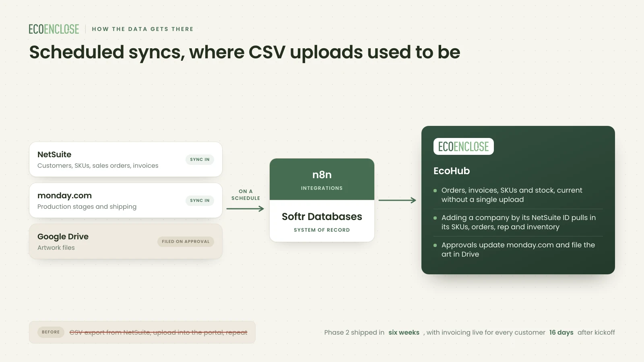Click the bold 'six weeks' text
Viewport: 644px width, 362px height.
pos(404,333)
